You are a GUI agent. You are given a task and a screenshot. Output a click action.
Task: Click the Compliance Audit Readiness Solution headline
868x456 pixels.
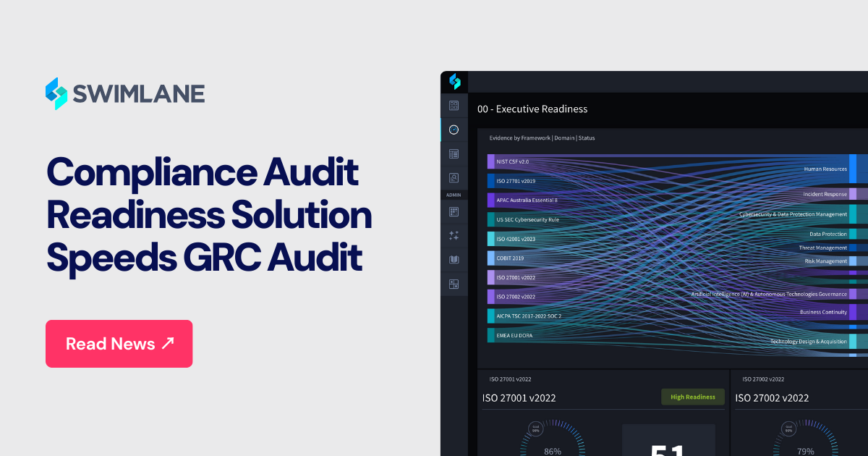tap(209, 216)
